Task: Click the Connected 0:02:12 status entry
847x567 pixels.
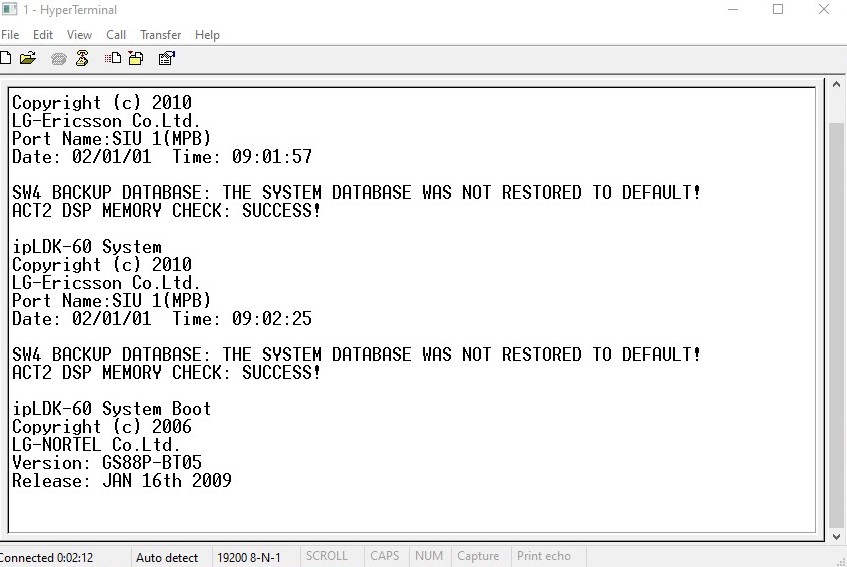Action: click(x=46, y=557)
